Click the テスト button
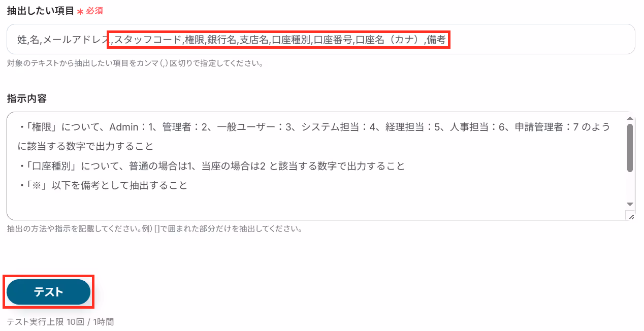 click(x=48, y=292)
